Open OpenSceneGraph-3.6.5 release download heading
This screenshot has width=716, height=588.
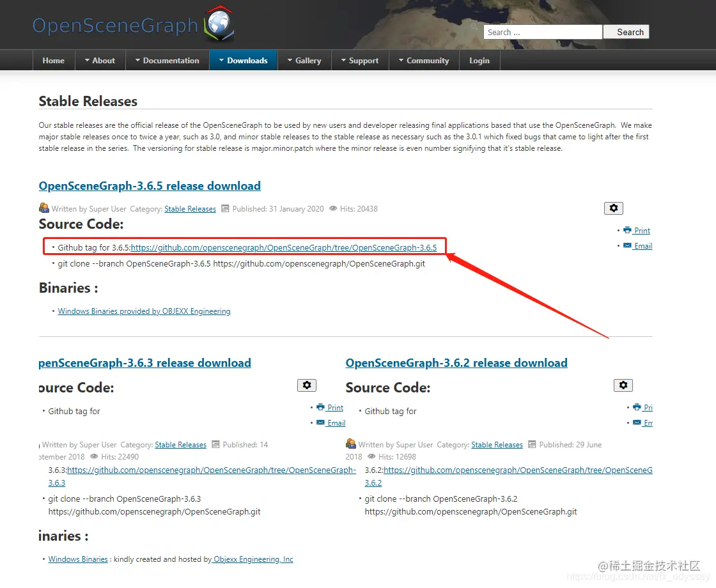click(x=150, y=186)
